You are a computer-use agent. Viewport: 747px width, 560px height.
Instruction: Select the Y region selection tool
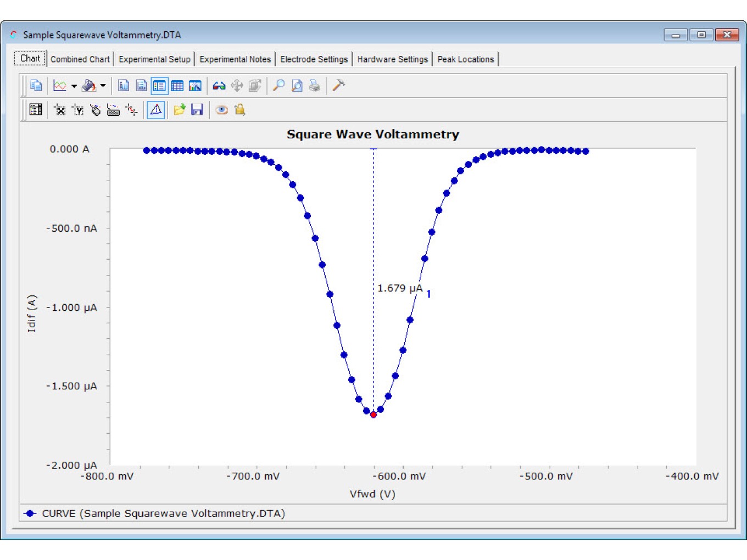click(78, 110)
